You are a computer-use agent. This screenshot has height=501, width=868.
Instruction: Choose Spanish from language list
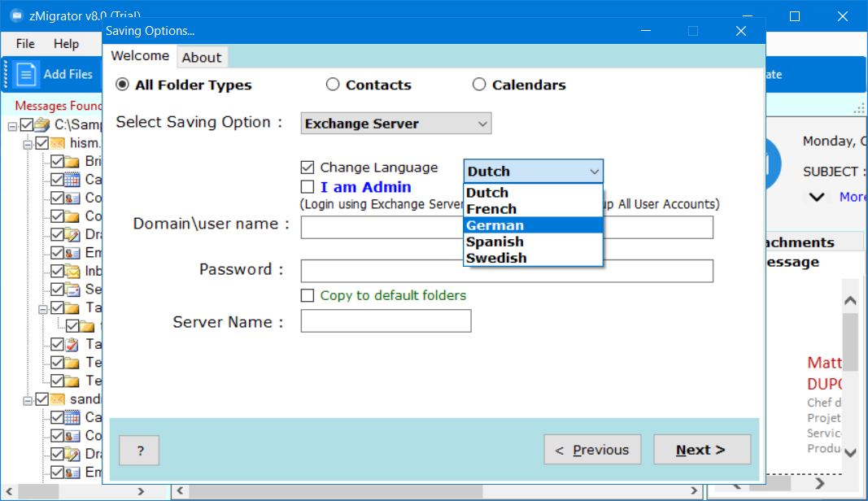(x=533, y=242)
